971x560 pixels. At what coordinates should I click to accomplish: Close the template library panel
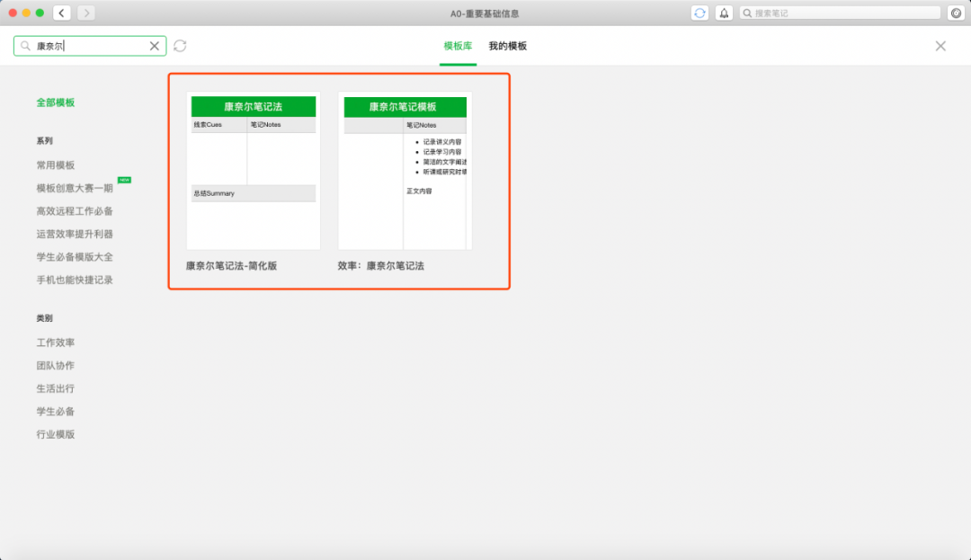point(940,46)
